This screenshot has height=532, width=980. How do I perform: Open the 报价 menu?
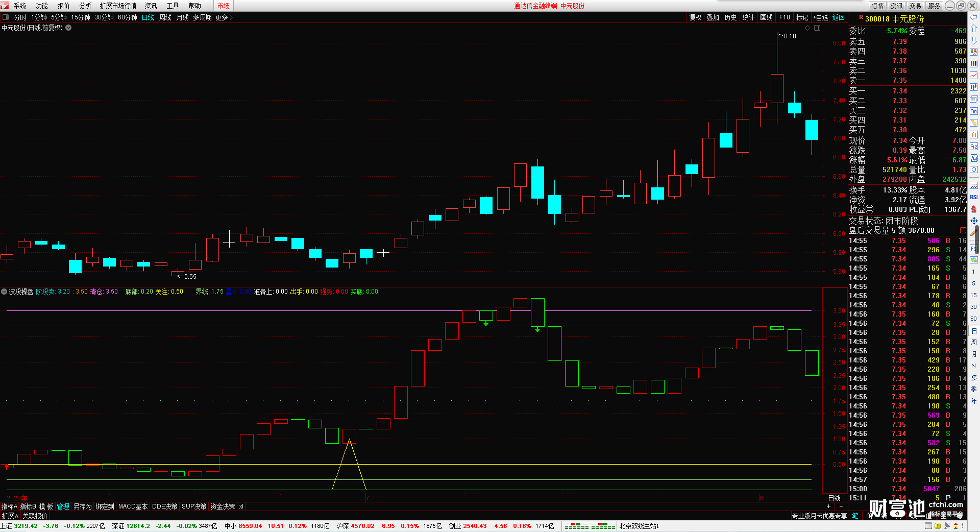click(64, 6)
